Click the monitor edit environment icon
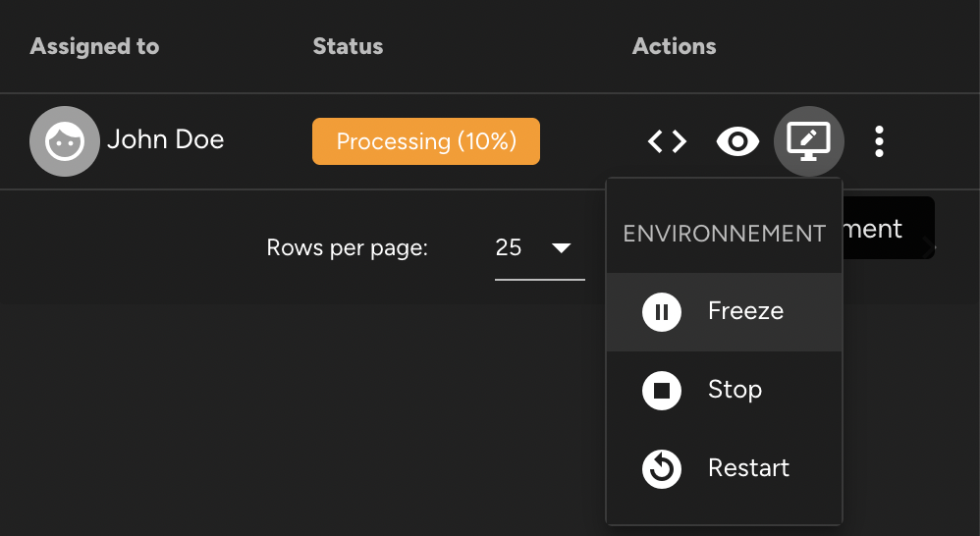Image resolution: width=980 pixels, height=536 pixels. click(809, 141)
